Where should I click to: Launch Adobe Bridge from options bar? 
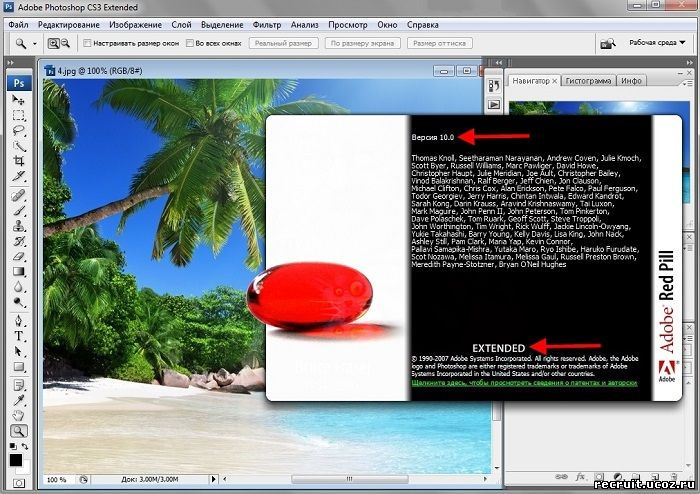[608, 43]
